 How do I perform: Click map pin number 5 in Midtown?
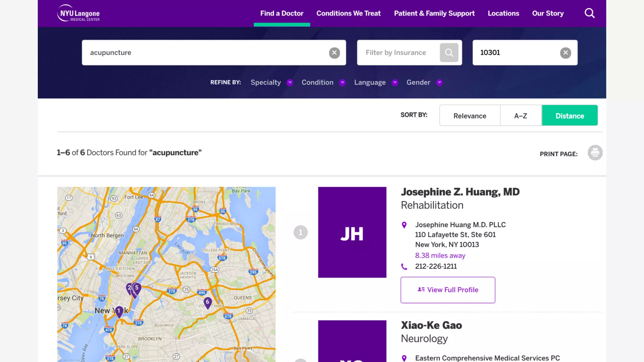[137, 288]
